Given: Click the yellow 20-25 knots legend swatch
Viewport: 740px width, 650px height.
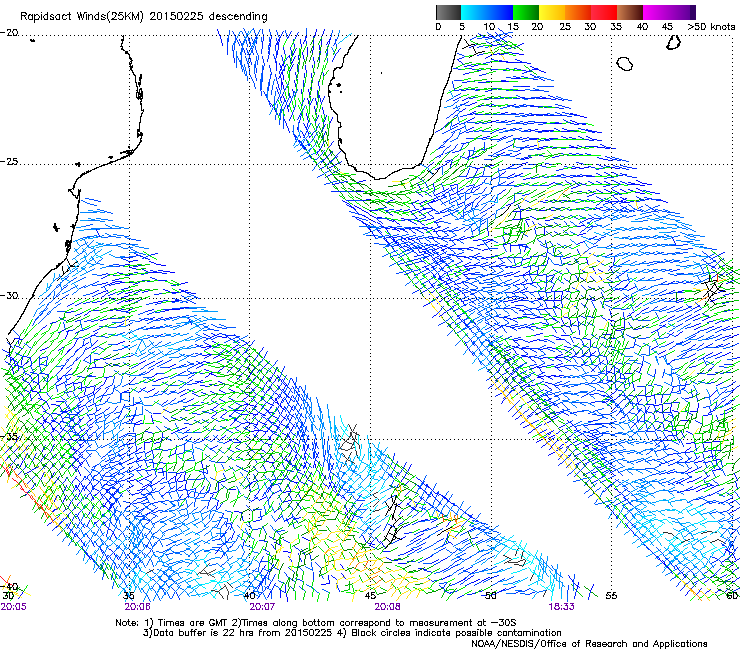Looking at the screenshot, I should coord(552,12).
